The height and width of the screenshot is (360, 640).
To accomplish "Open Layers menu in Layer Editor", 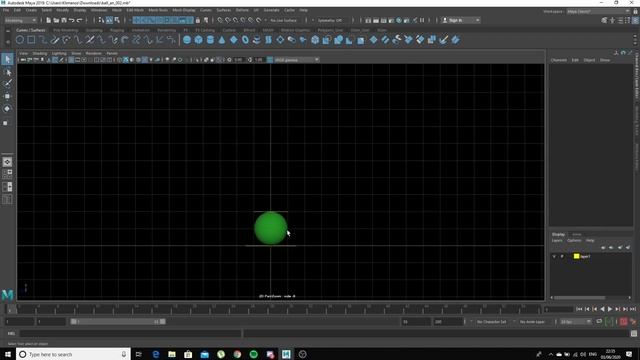I will pos(557,240).
